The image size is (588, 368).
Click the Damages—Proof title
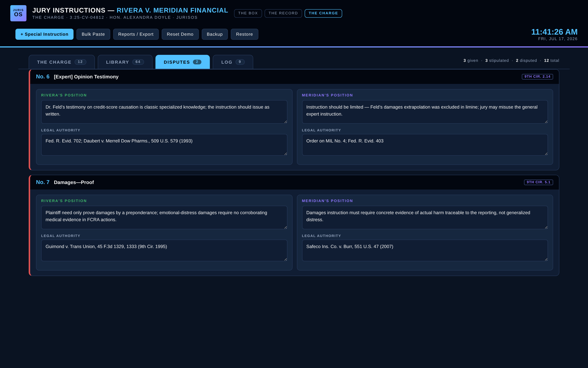74,183
